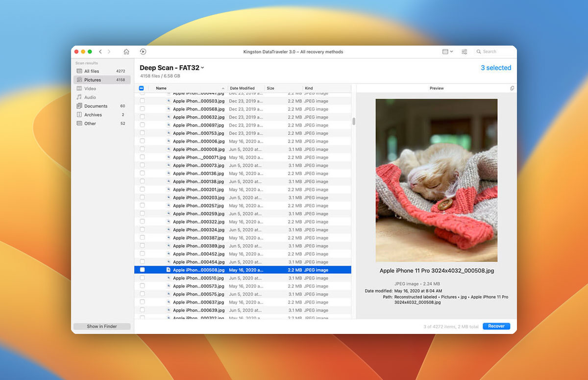
Task: Click file icon of ...000639.jpg row
Action: (x=168, y=310)
